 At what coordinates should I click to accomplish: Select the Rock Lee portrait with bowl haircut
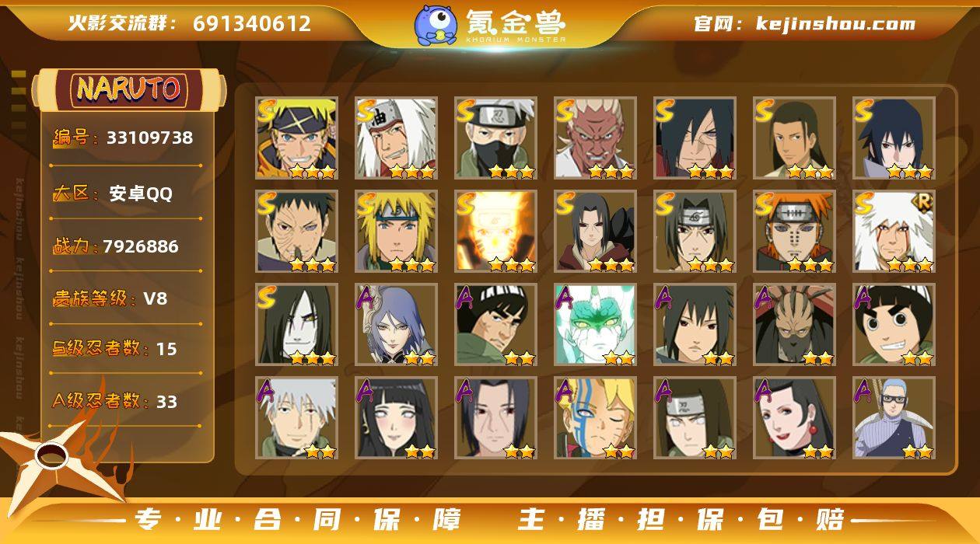(894, 325)
